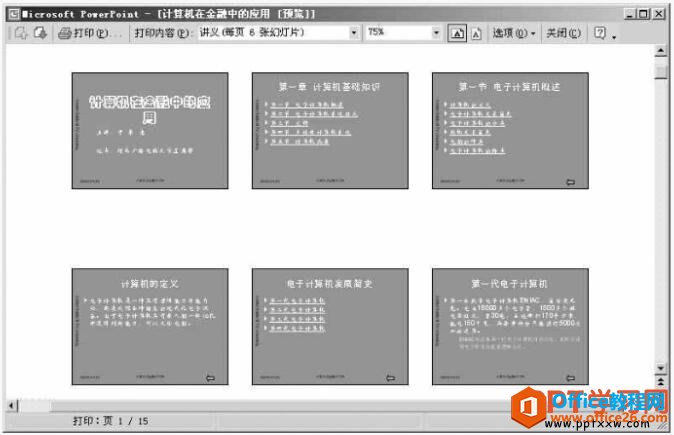Click vertical scrollbar up arrow
Image resolution: width=674 pixels, height=435 pixels.
pyautogui.click(x=661, y=52)
